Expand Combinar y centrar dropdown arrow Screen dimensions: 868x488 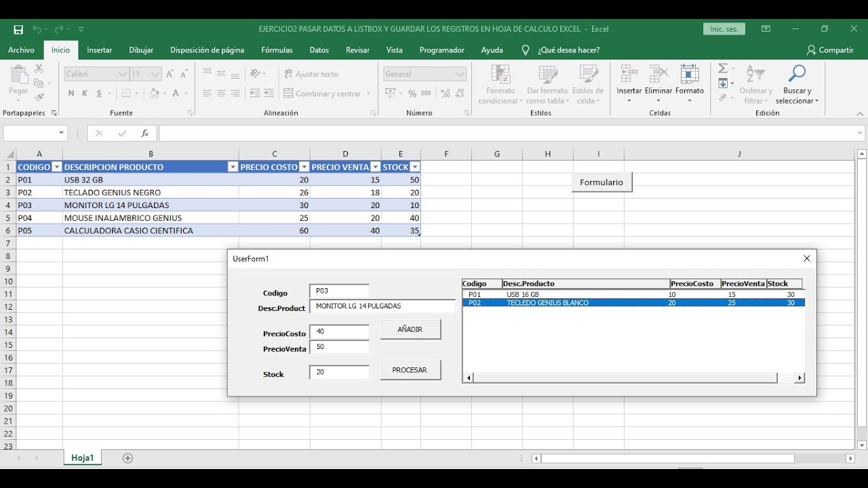369,94
